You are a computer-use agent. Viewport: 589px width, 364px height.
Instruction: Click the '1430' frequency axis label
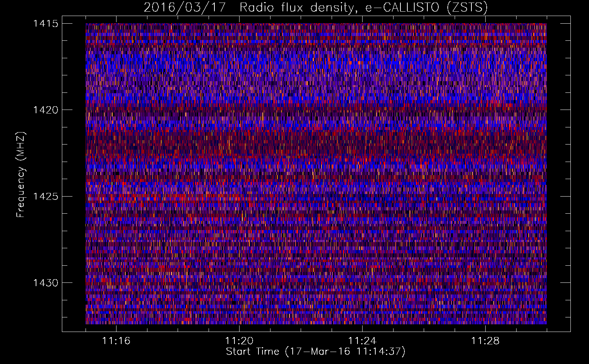pyautogui.click(x=46, y=283)
